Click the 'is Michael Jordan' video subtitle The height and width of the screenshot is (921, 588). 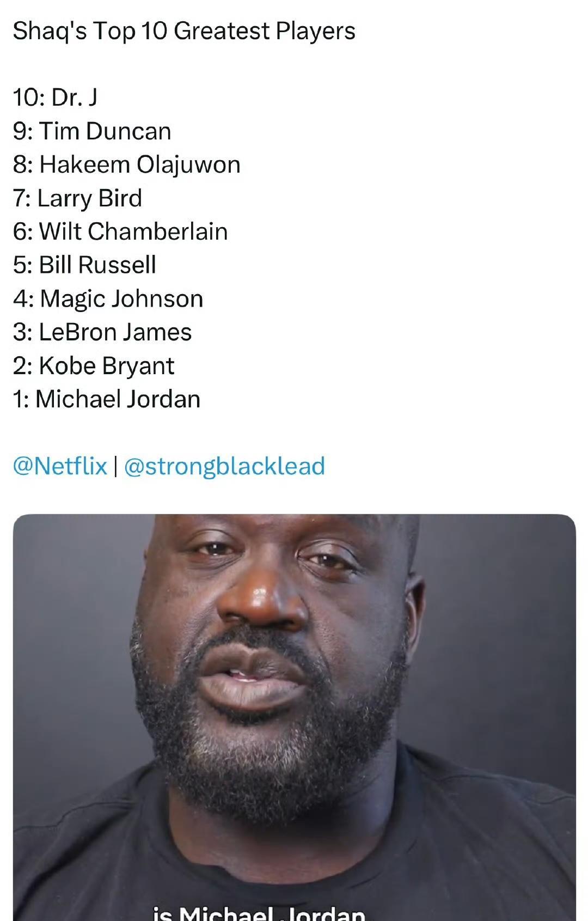point(259,912)
